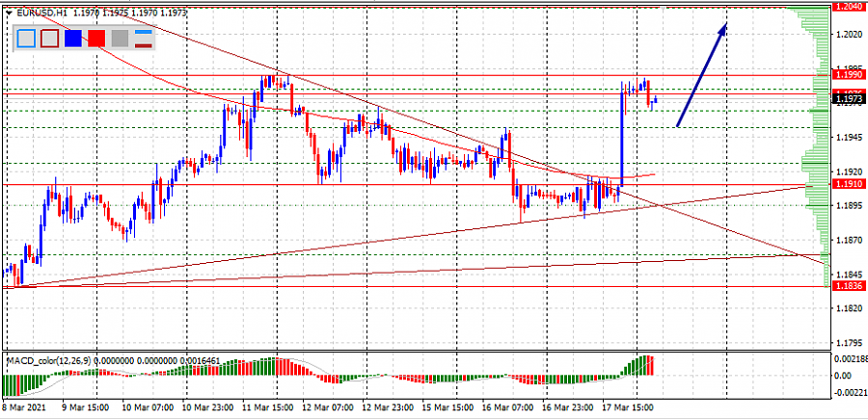Click the dark red outlined square button
This screenshot has width=868, height=420.
tap(50, 39)
